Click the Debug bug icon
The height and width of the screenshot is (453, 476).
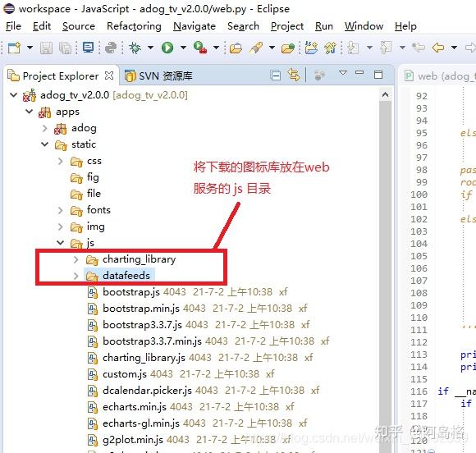(x=135, y=48)
